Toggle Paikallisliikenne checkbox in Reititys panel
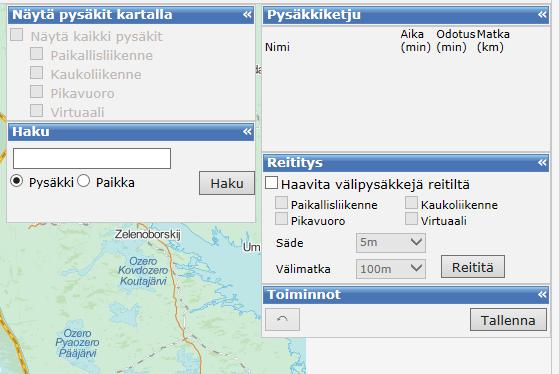Viewport: 559px width, 374px height. 281,203
